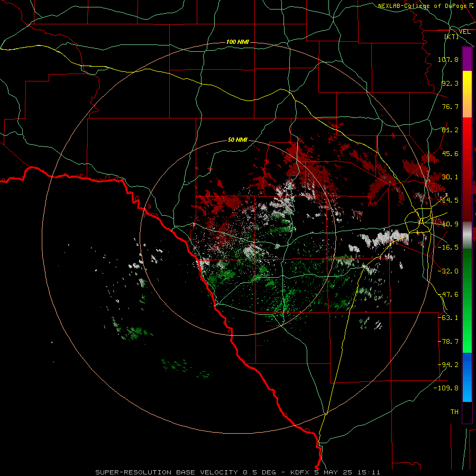This screenshot has width=476, height=476.
Task: Click the "TH" legend label
Action: (454, 412)
